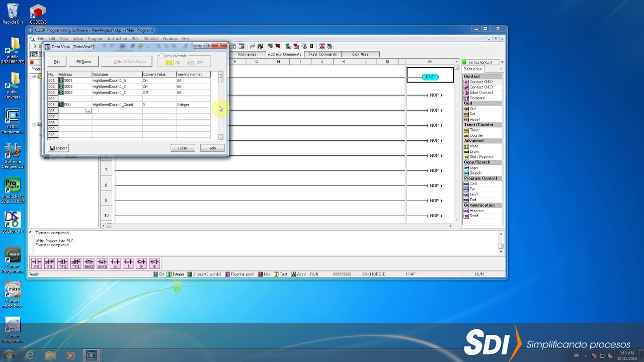Image resolution: width=644 pixels, height=362 pixels.
Task: Insert the greater-than compare contact icon
Action: (141, 263)
